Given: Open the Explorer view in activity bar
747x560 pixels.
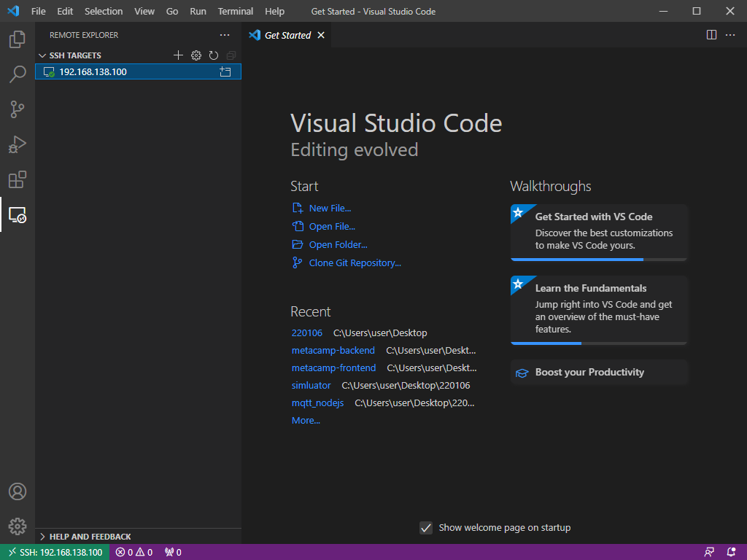Looking at the screenshot, I should tap(18, 39).
